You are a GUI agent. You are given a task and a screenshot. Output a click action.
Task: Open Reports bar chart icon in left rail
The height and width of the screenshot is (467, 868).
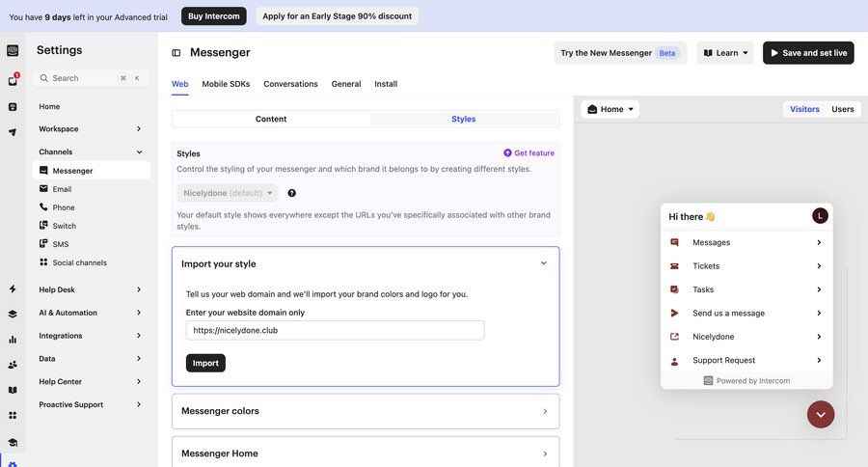point(13,340)
